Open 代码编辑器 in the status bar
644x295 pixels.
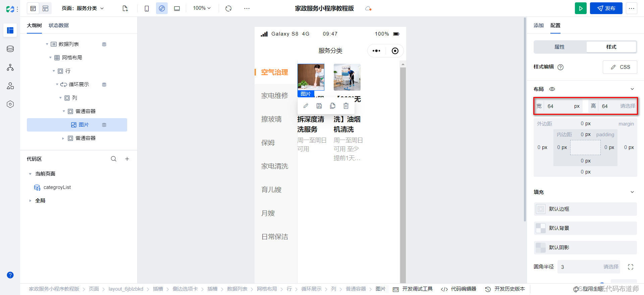pyautogui.click(x=459, y=289)
